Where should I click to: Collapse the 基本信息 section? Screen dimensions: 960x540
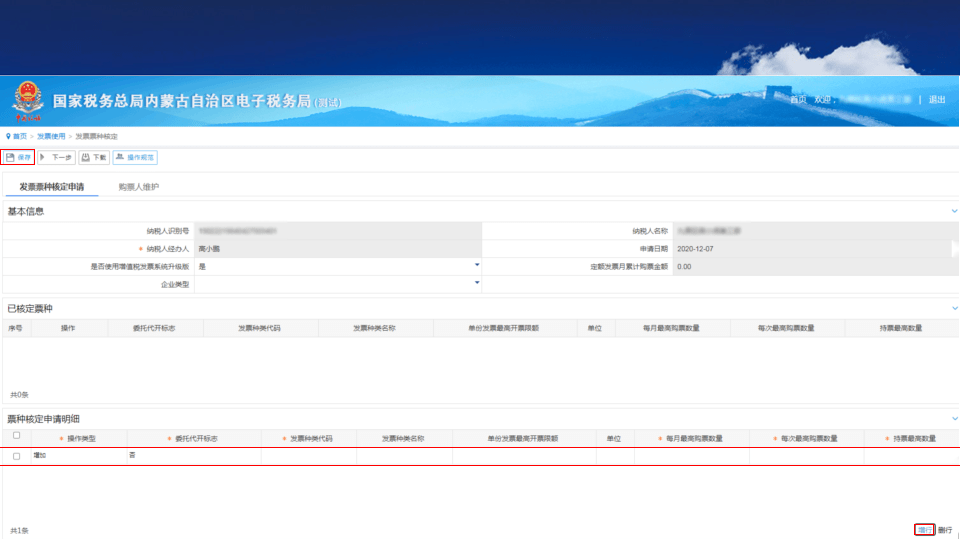[954, 211]
